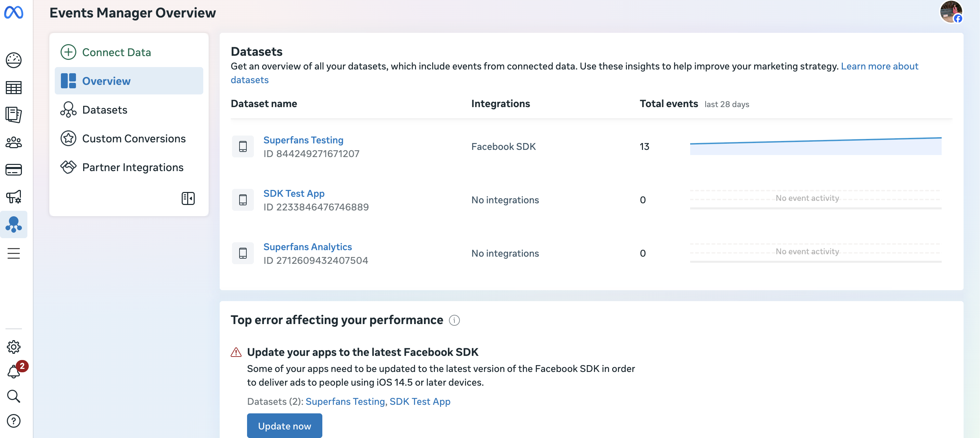Select Custom Conversions in the side menu
The height and width of the screenshot is (438, 980).
click(x=133, y=139)
